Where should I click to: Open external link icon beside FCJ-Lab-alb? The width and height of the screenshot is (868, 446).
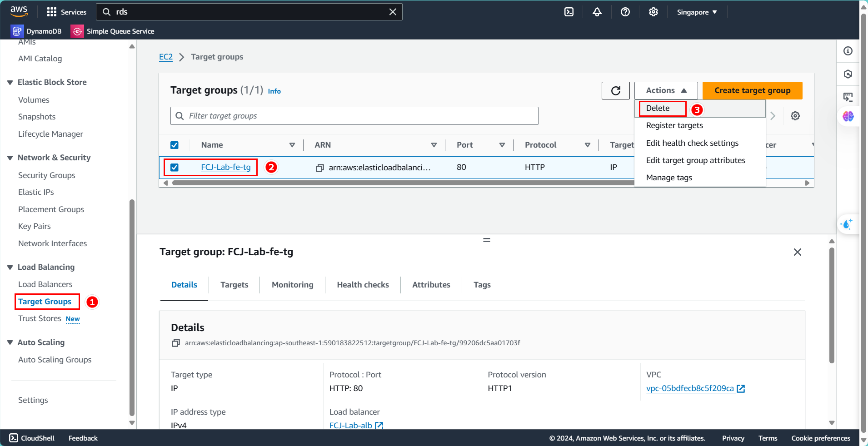click(379, 426)
